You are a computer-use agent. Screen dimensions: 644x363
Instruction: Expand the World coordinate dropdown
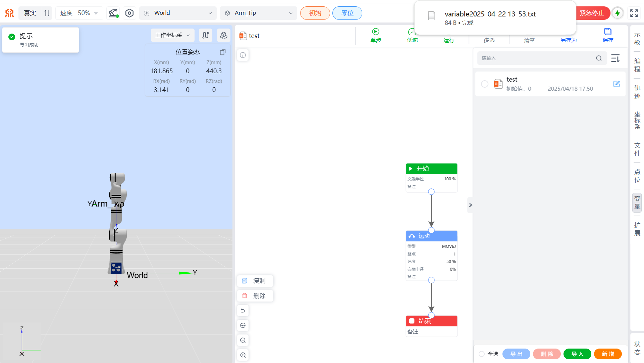coord(178,13)
